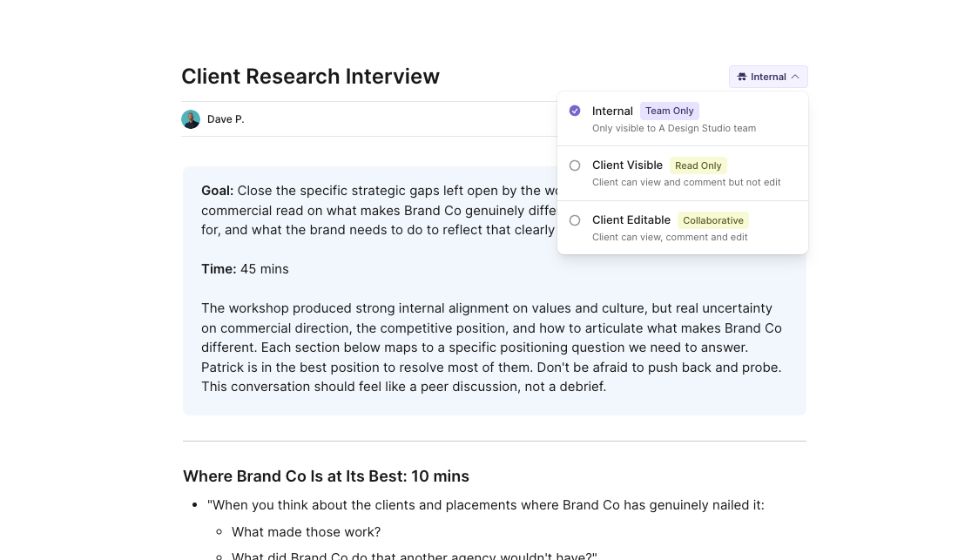The width and height of the screenshot is (958, 560).
Task: Click the Team Only badge
Action: (670, 111)
